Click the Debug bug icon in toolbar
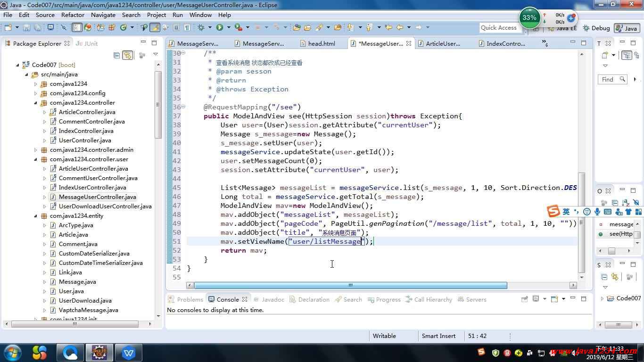The height and width of the screenshot is (362, 644). (201, 27)
